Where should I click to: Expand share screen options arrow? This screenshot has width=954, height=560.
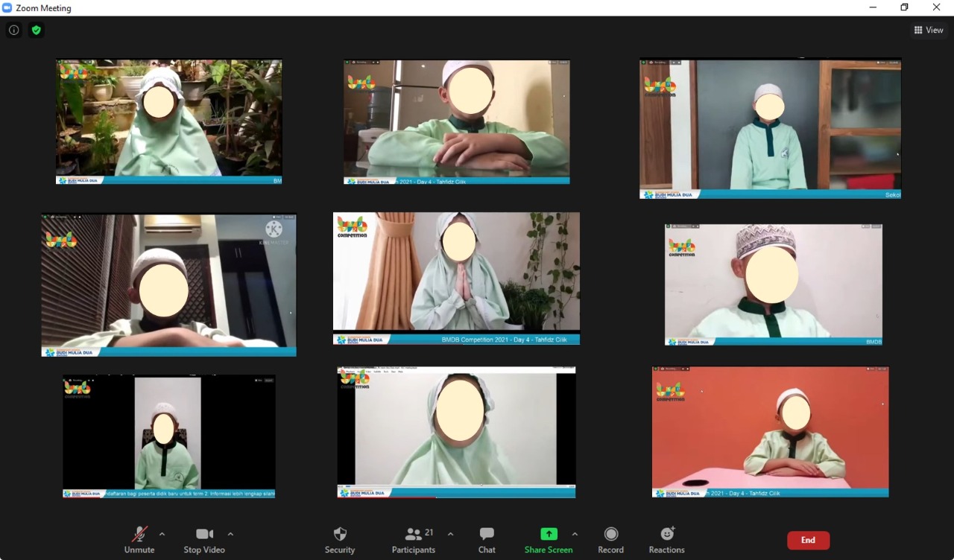pos(575,534)
